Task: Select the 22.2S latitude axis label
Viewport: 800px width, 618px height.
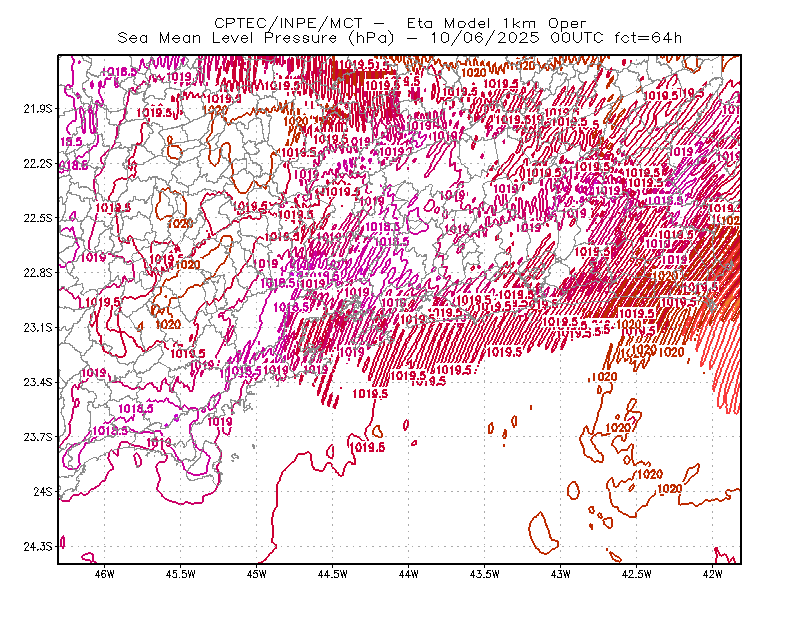Action: 38,163
